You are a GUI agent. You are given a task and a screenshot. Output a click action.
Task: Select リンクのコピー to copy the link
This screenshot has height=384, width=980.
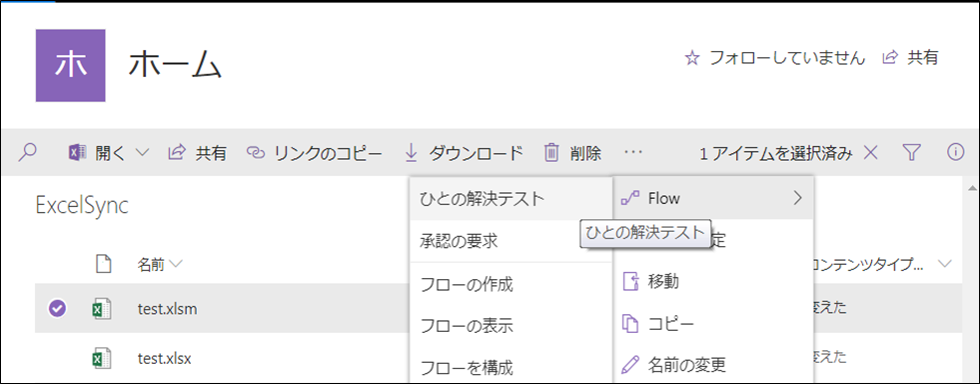[x=315, y=152]
